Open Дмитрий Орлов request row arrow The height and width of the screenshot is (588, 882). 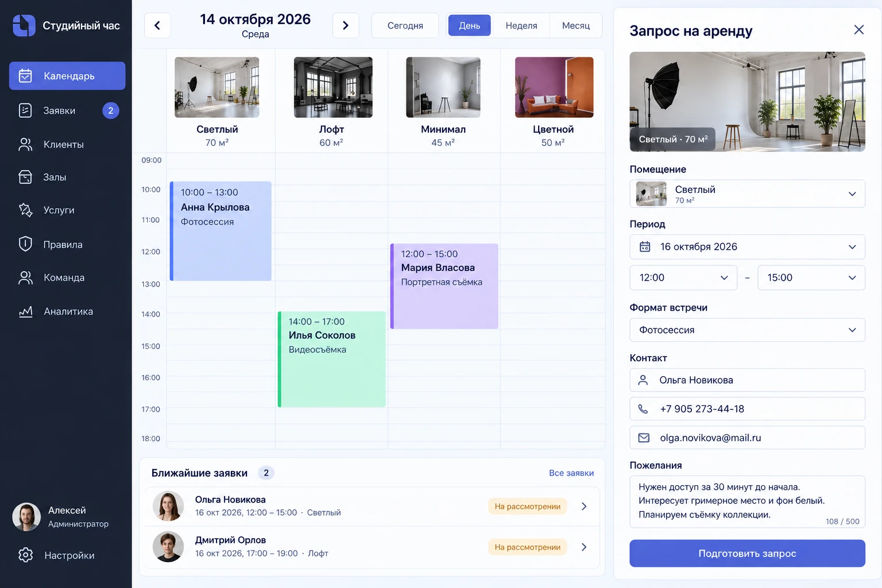tap(584, 547)
